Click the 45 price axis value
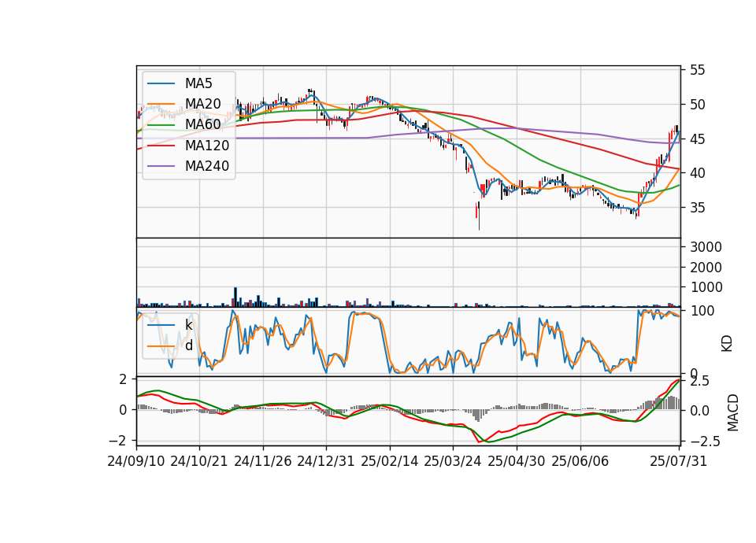 coord(697,139)
